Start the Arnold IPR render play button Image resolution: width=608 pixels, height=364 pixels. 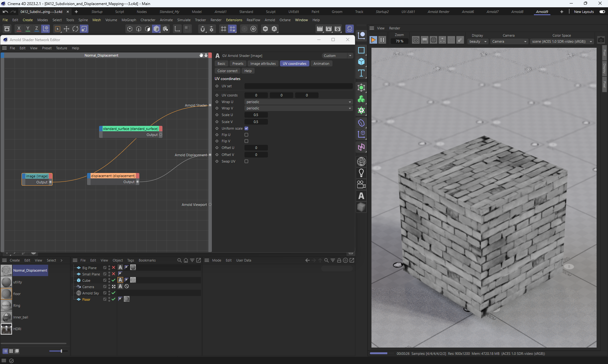(373, 40)
